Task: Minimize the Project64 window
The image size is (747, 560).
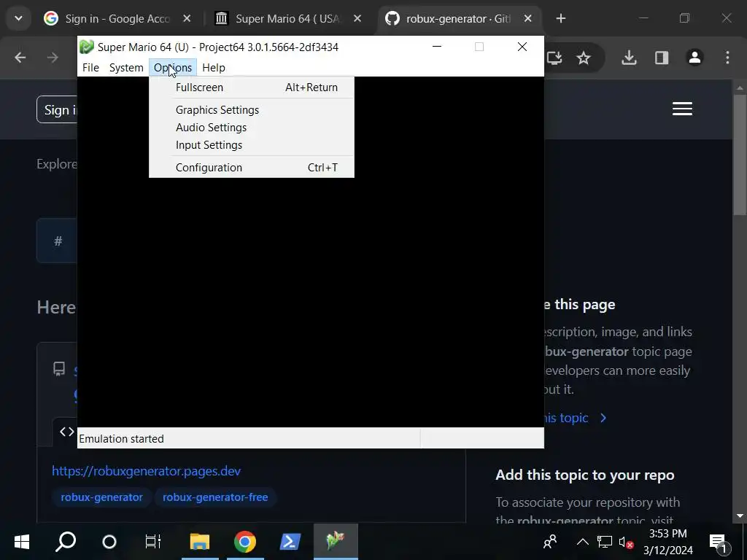Action: click(437, 47)
